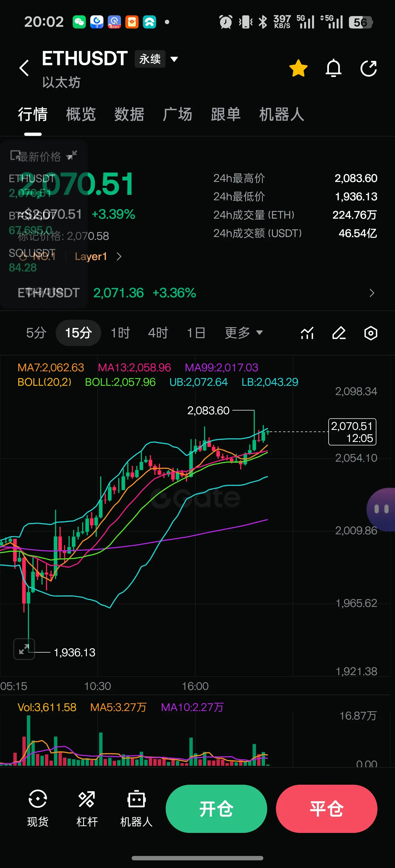Open the ETH/USDT spot chevron

click(x=372, y=293)
